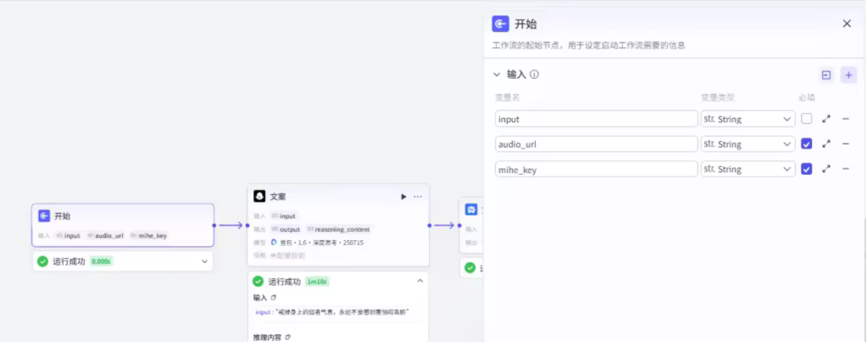
Task: Click the audio_url variable name field
Action: click(596, 144)
